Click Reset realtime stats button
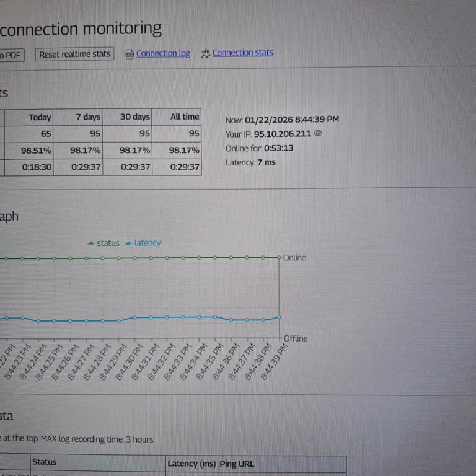Screen dimensions: 476x476 [x=74, y=55]
